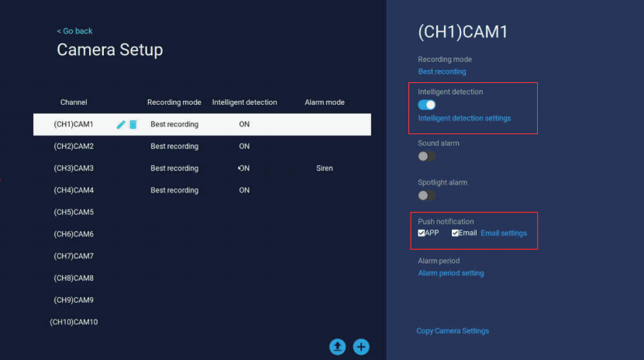Open Alarm period setting
This screenshot has height=360, width=644.
451,273
